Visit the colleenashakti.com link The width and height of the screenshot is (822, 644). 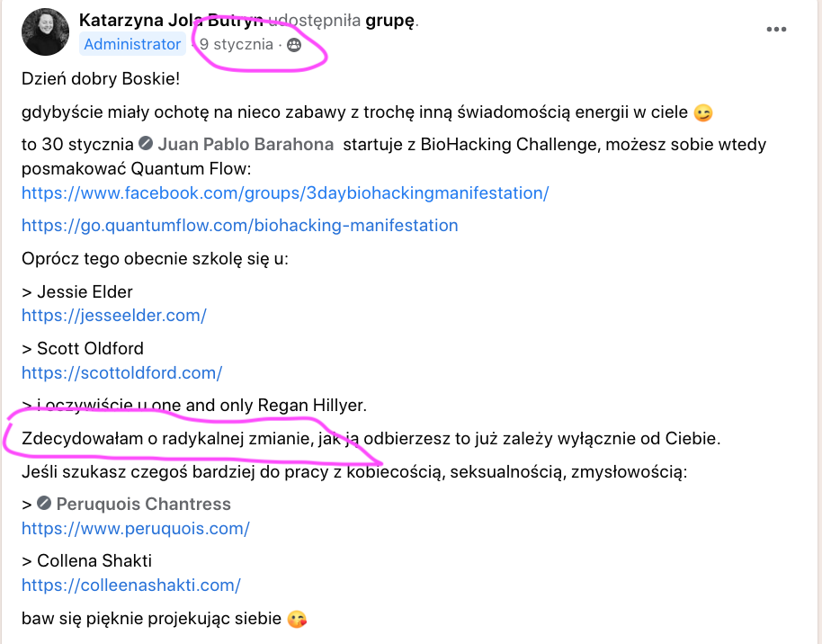pyautogui.click(x=131, y=586)
